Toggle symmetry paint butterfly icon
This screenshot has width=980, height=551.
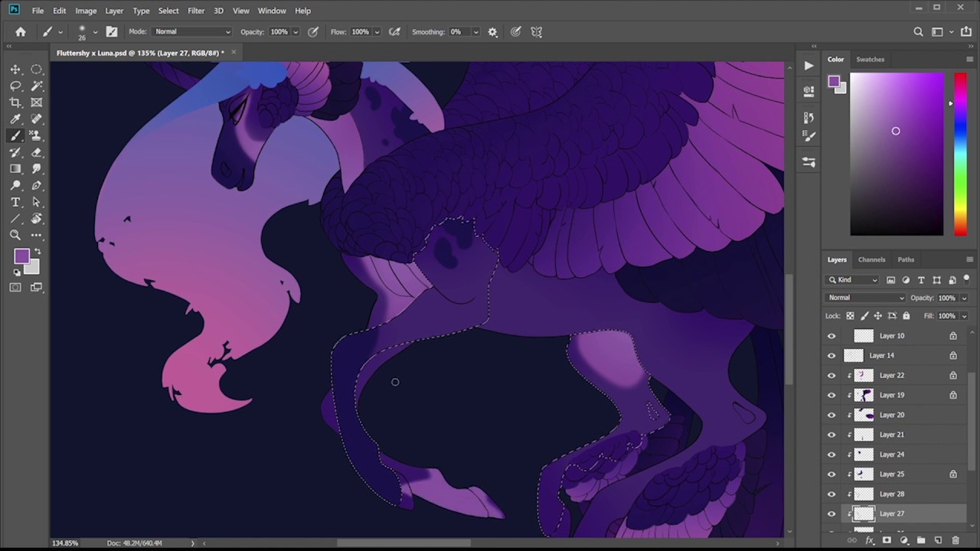tap(537, 32)
